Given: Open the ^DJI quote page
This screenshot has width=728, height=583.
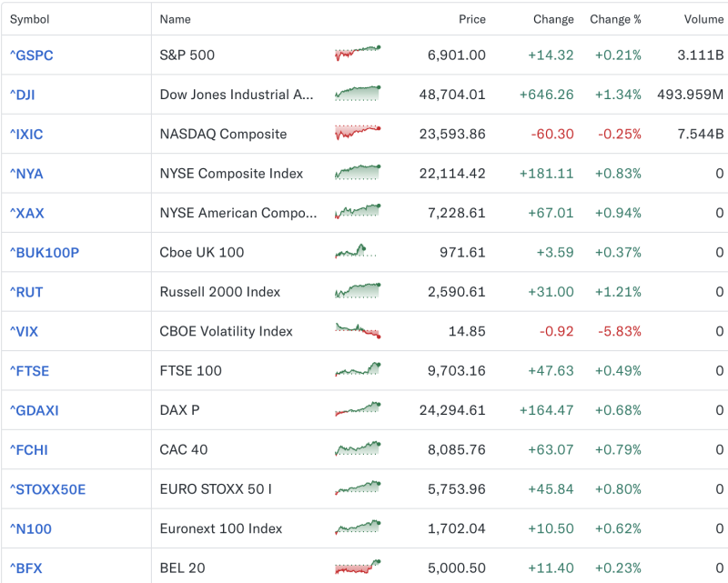Looking at the screenshot, I should pos(23,95).
